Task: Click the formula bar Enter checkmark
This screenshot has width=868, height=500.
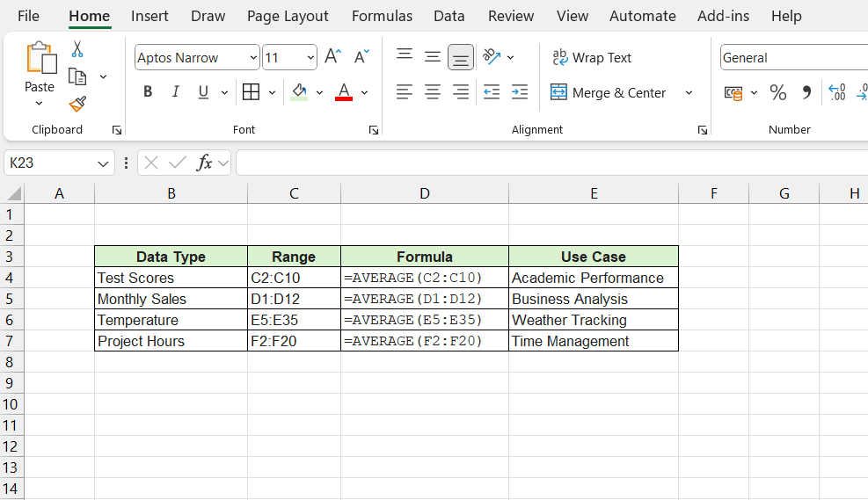Action: (178, 163)
